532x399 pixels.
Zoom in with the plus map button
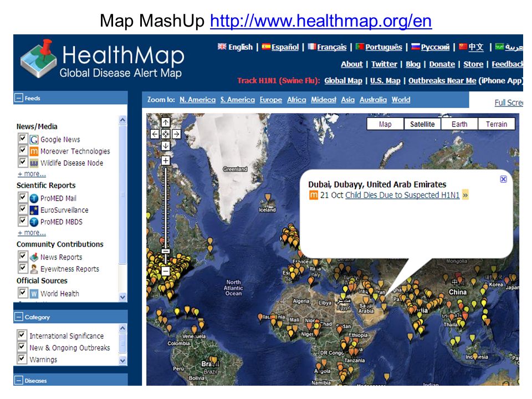pyautogui.click(x=166, y=161)
